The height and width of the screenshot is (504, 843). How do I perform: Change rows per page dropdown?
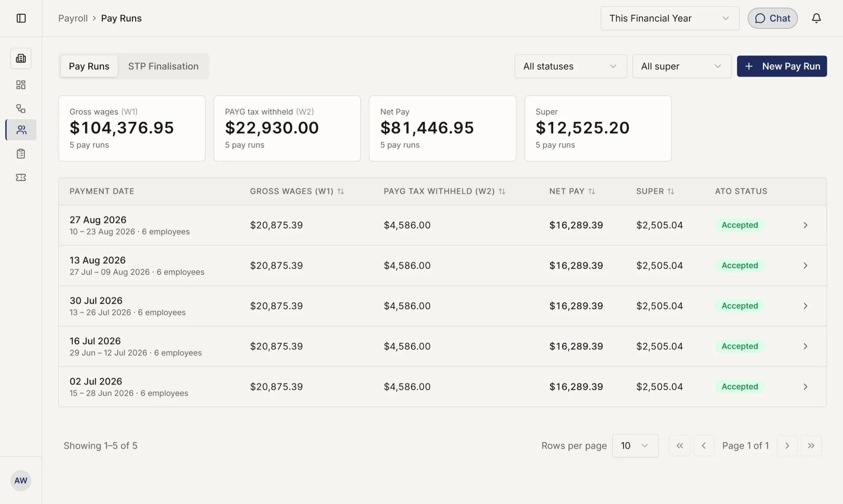pos(635,446)
